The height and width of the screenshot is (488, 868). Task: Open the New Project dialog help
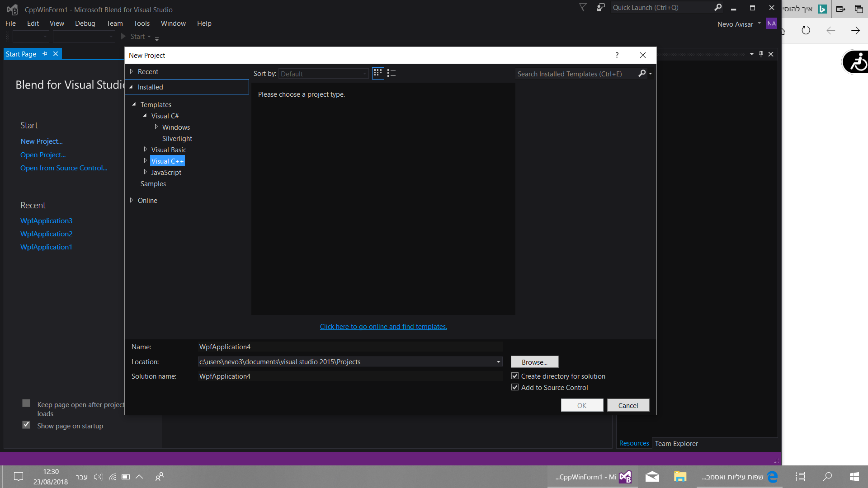pyautogui.click(x=616, y=55)
